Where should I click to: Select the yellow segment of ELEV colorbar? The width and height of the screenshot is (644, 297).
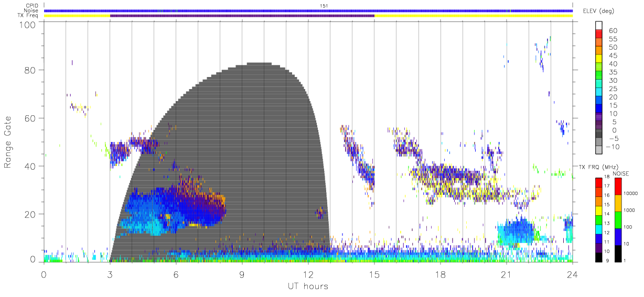coord(599,59)
